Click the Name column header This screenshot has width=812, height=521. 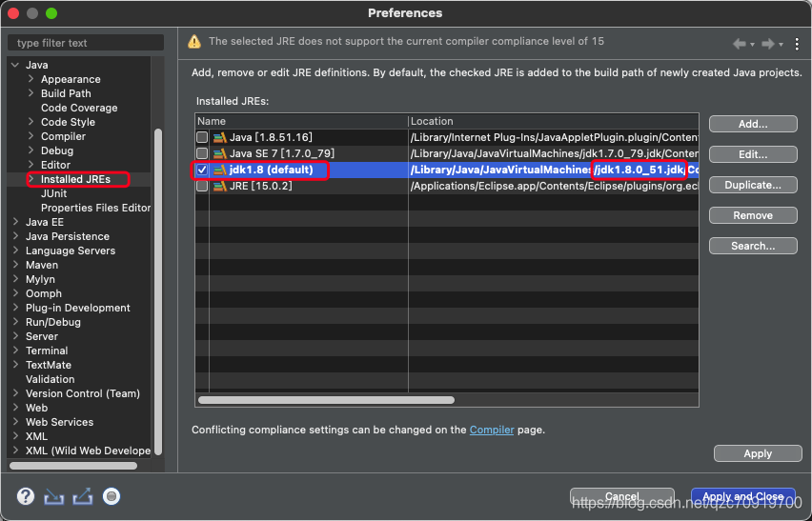(301, 121)
